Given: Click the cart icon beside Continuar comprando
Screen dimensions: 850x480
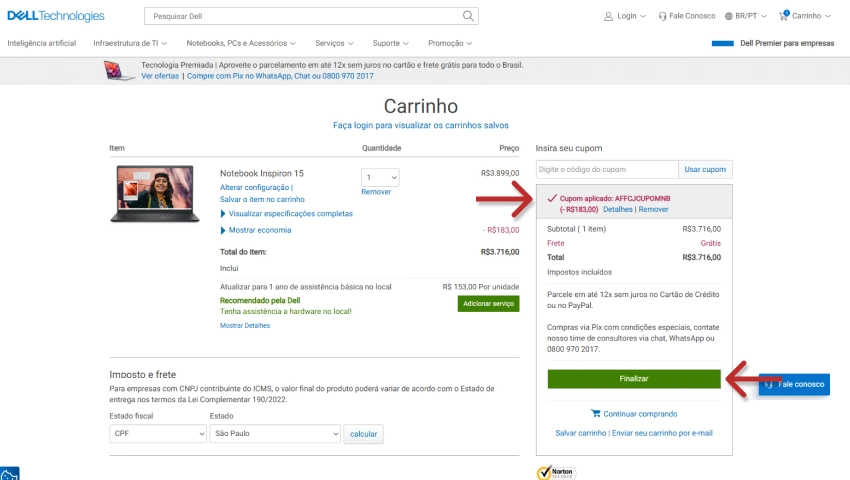Looking at the screenshot, I should click(x=596, y=413).
